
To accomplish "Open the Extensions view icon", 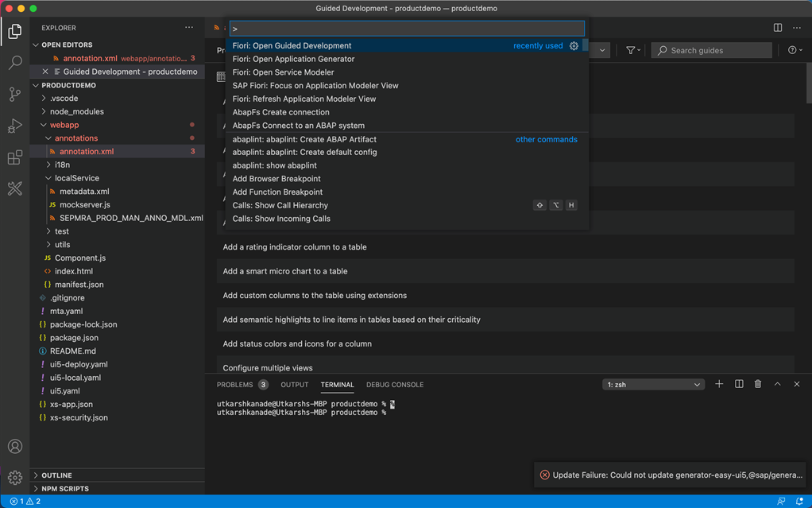I will 15,157.
